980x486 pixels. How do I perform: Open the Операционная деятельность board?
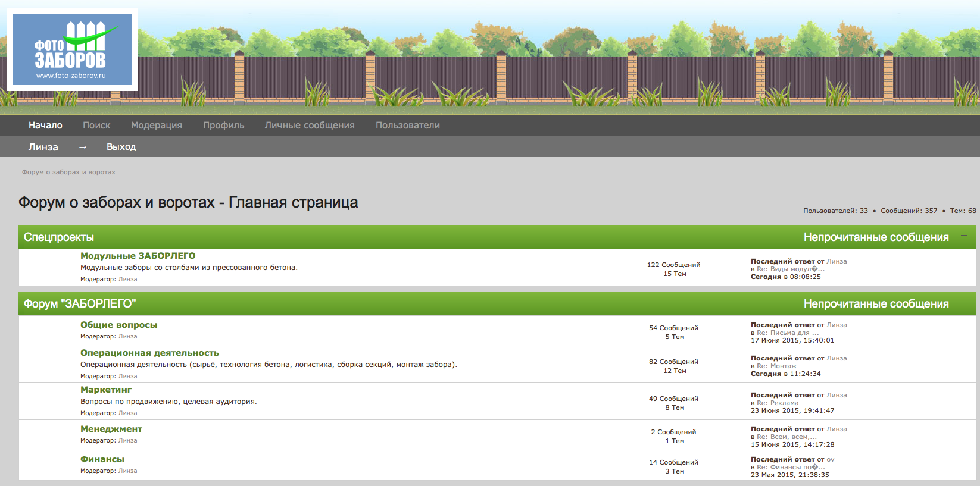(x=149, y=353)
